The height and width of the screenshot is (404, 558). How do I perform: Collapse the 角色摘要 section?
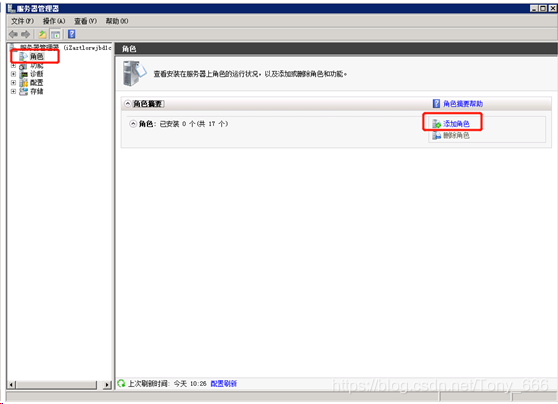pyautogui.click(x=127, y=104)
